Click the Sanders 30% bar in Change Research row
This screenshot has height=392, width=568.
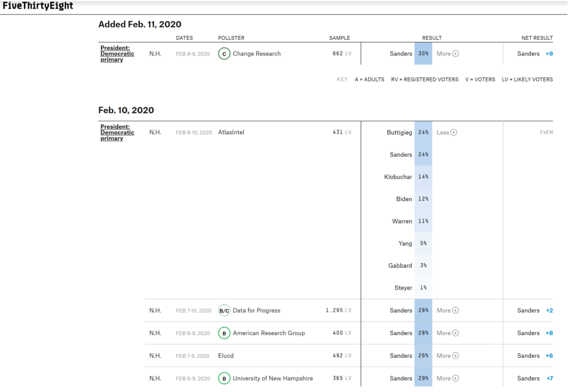pyautogui.click(x=423, y=54)
